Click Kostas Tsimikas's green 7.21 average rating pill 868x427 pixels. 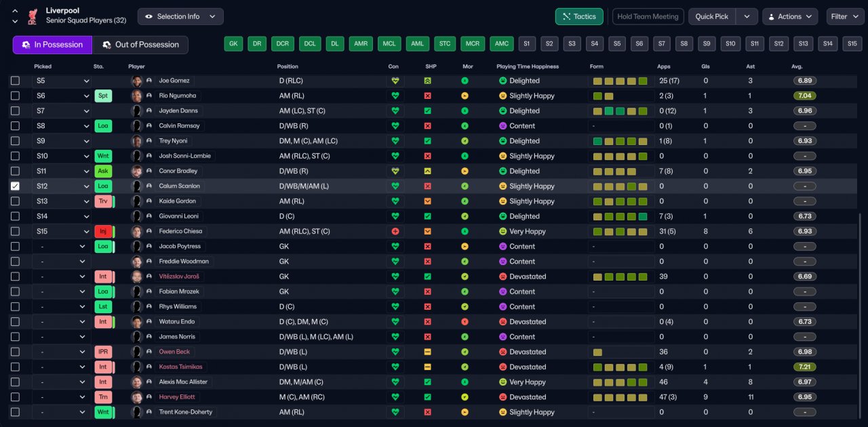[x=804, y=367]
